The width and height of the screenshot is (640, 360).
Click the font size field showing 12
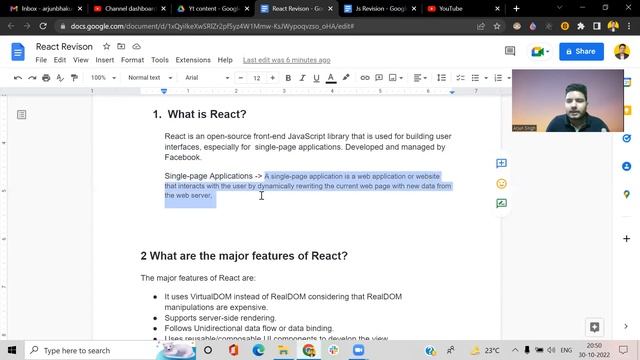[x=257, y=78]
